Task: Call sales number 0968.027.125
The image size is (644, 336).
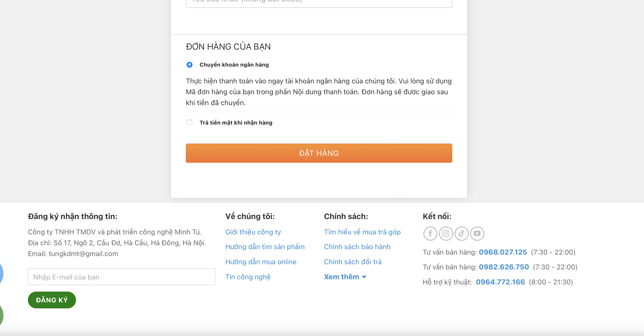Action: tap(503, 252)
